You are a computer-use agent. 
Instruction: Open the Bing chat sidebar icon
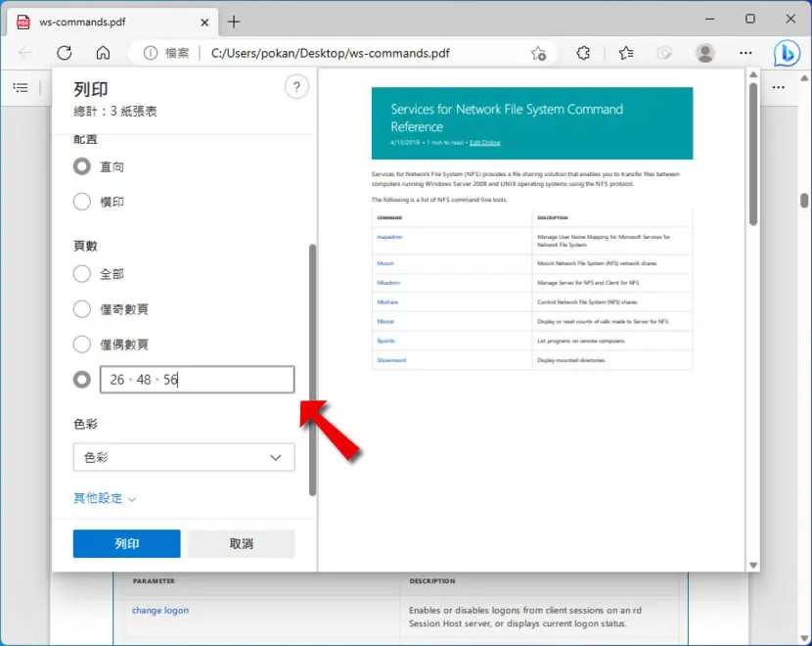(x=787, y=53)
